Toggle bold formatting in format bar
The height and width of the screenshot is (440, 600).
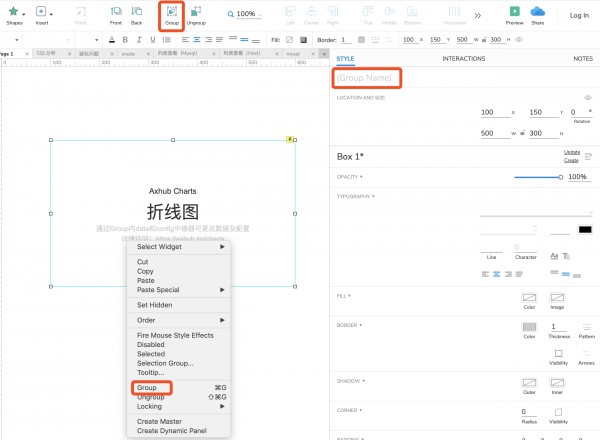click(x=125, y=39)
